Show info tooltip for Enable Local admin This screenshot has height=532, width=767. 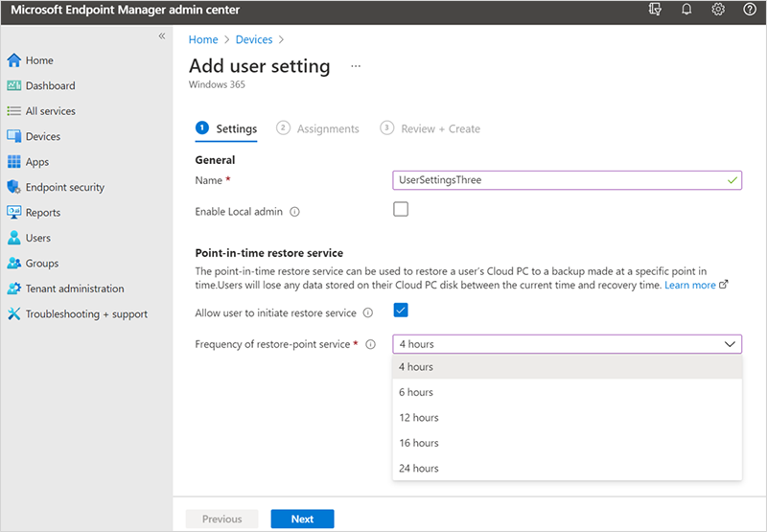coord(294,211)
